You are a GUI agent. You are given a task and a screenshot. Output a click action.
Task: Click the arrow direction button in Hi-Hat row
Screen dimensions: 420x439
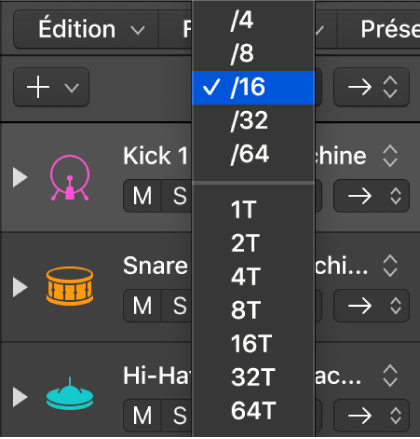371,416
